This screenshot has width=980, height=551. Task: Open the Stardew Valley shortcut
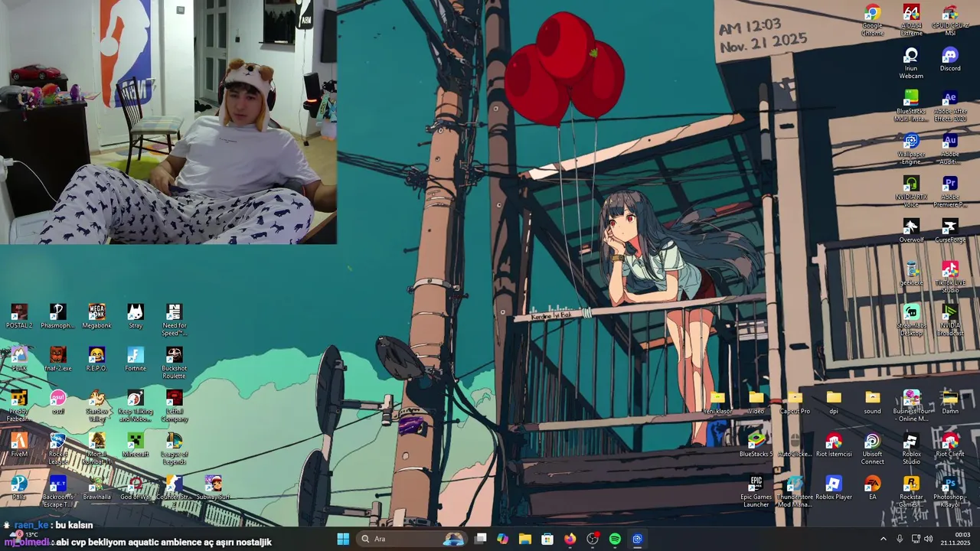[96, 405]
